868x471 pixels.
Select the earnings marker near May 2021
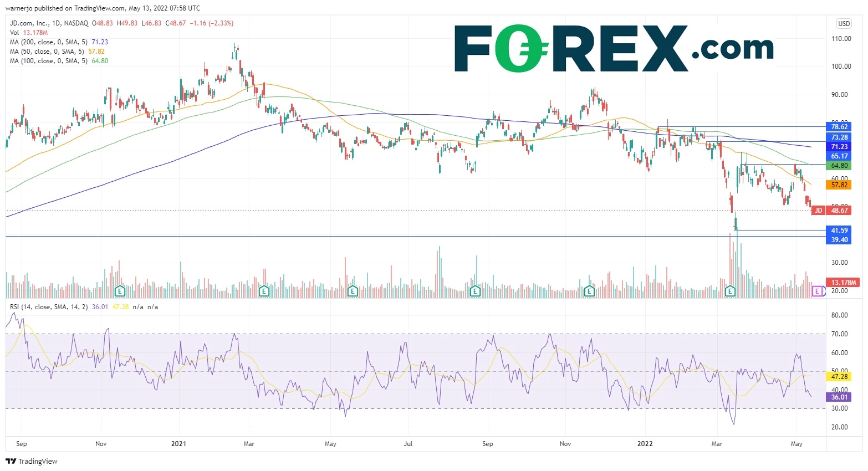click(x=352, y=291)
